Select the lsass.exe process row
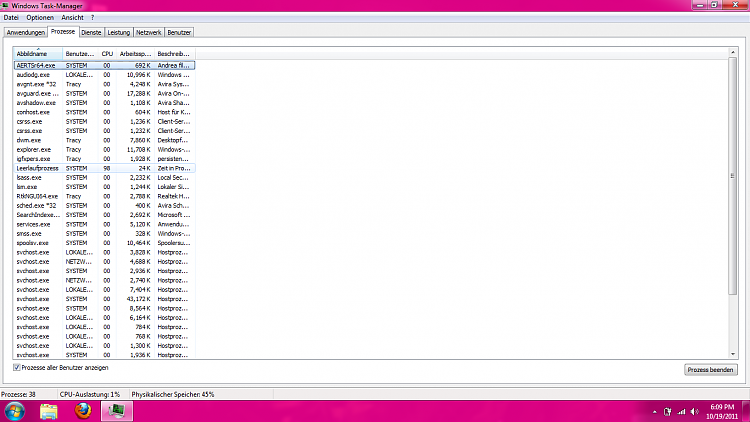Screen dimensions: 750x422 [x=104, y=178]
